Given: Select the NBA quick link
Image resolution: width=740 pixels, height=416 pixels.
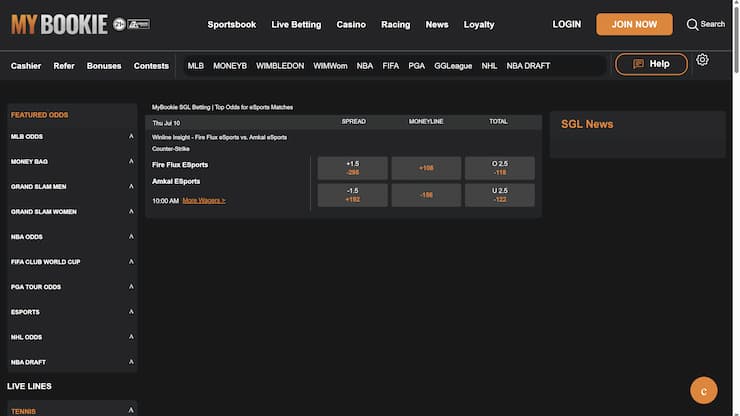Looking at the screenshot, I should click(365, 66).
